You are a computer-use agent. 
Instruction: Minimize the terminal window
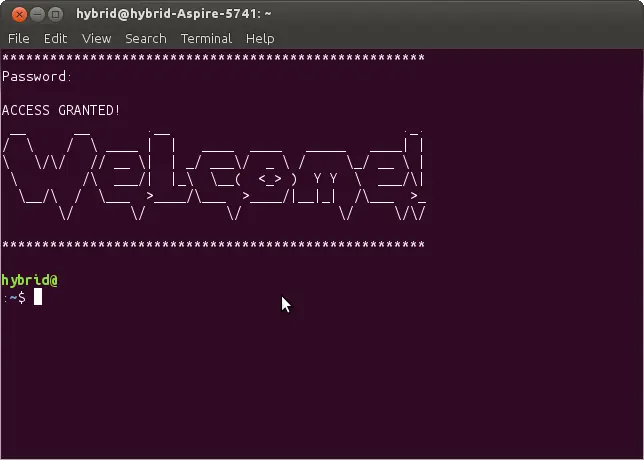37,14
